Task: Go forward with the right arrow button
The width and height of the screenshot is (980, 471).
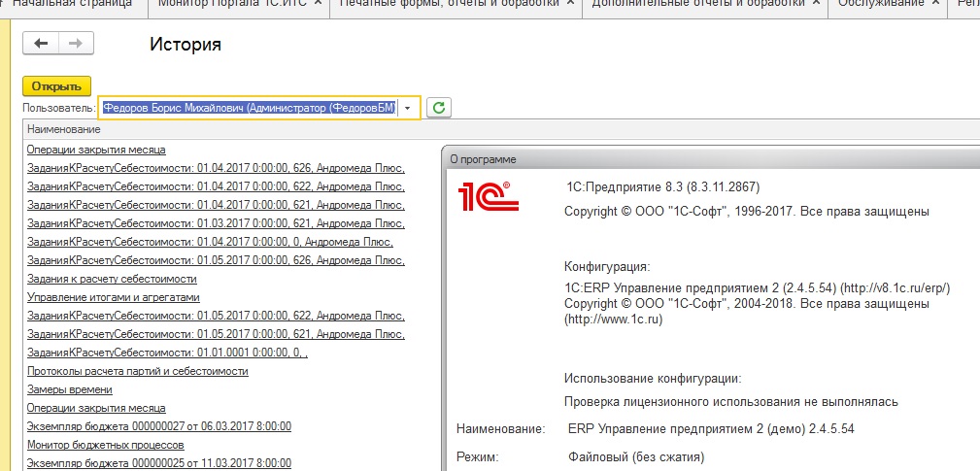Action: click(x=77, y=43)
